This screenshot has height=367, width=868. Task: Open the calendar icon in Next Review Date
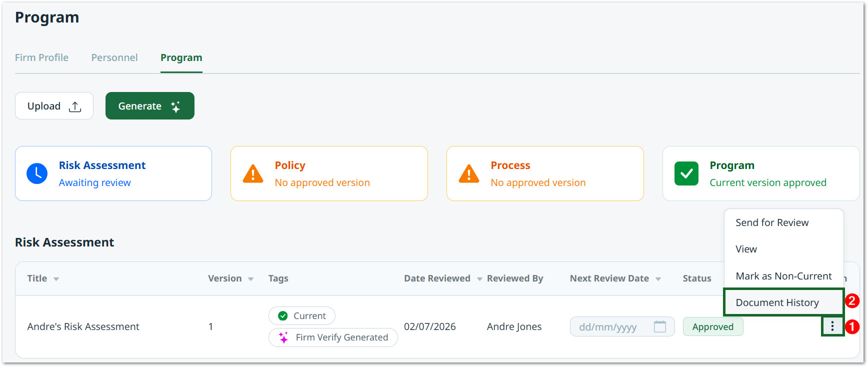660,326
